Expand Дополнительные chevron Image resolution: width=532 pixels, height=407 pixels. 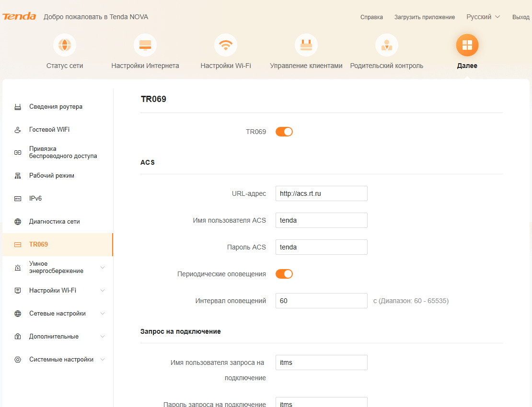[103, 337]
